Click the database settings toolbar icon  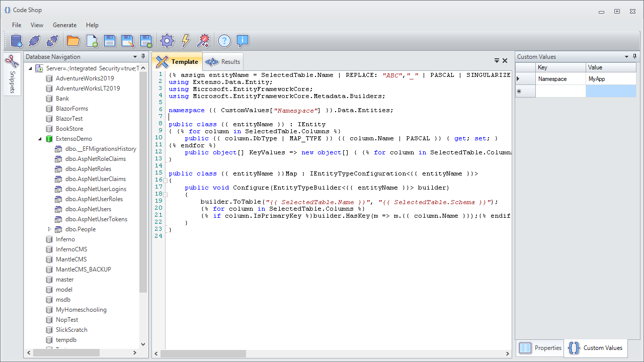[x=17, y=41]
